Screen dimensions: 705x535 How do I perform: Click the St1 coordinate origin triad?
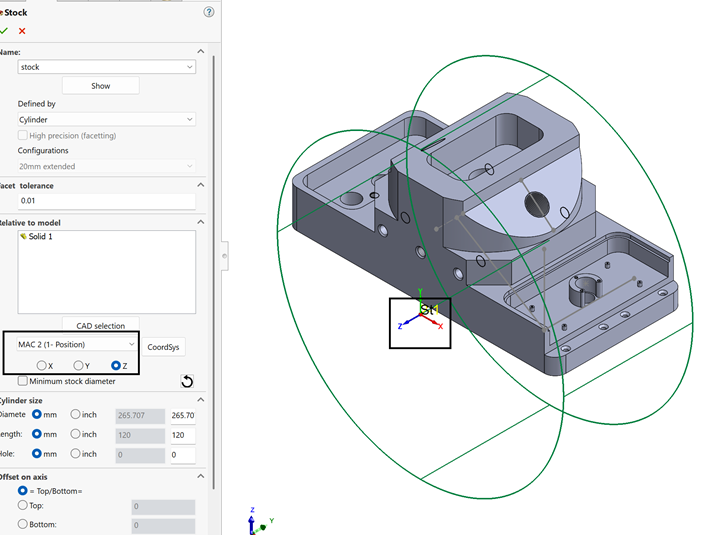(420, 315)
